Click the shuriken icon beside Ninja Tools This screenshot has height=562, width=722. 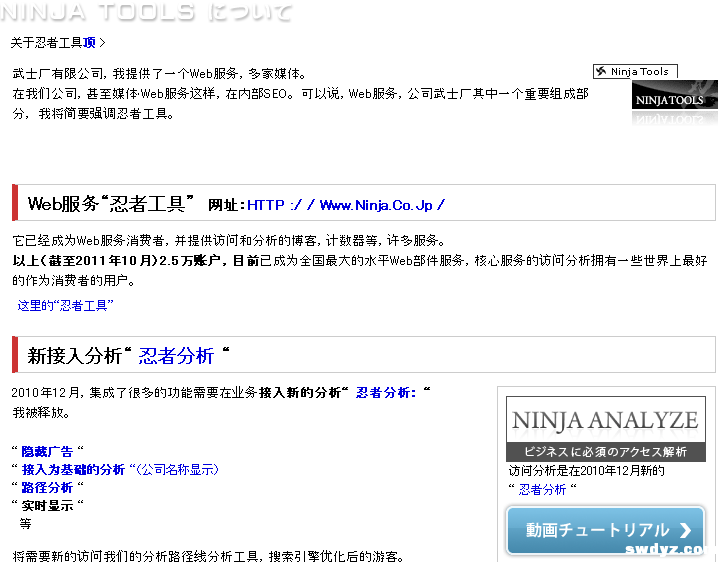602,71
